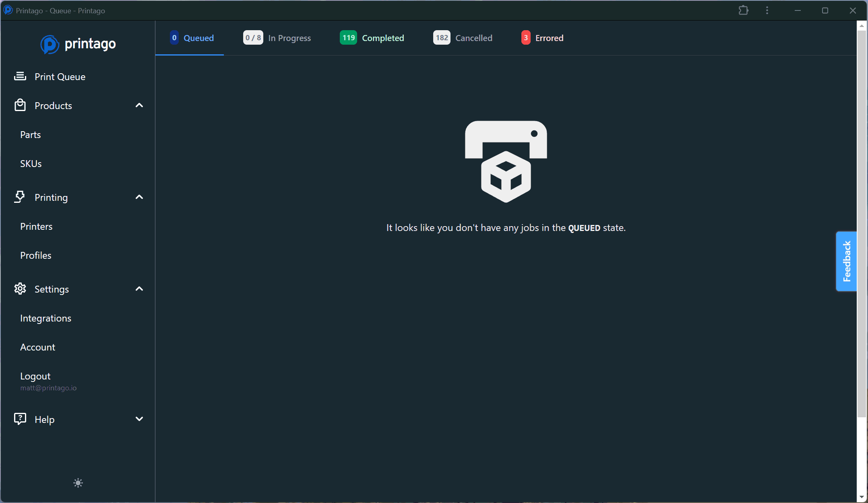Click the Print Queue list icon

tap(20, 76)
